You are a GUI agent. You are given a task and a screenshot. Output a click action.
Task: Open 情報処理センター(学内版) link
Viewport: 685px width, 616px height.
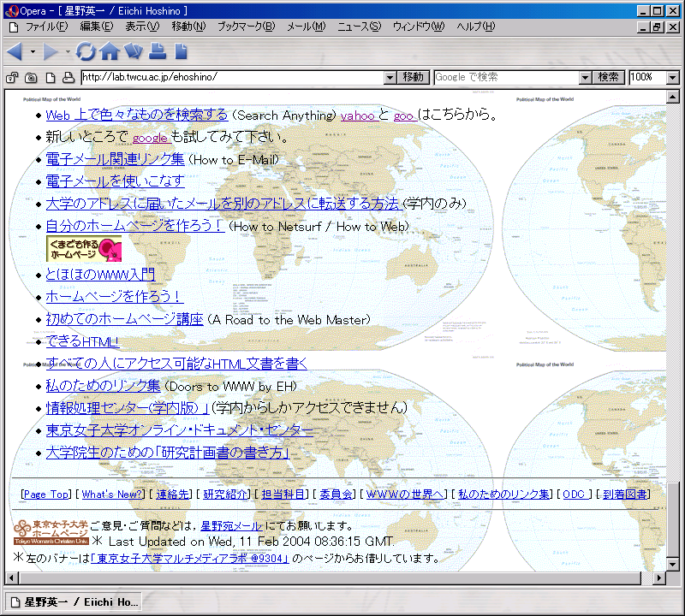click(127, 408)
